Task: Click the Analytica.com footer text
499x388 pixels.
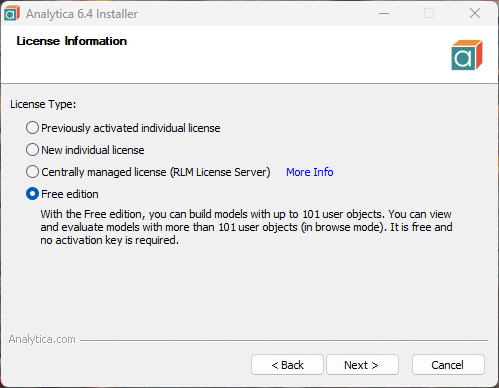Action: [x=42, y=339]
